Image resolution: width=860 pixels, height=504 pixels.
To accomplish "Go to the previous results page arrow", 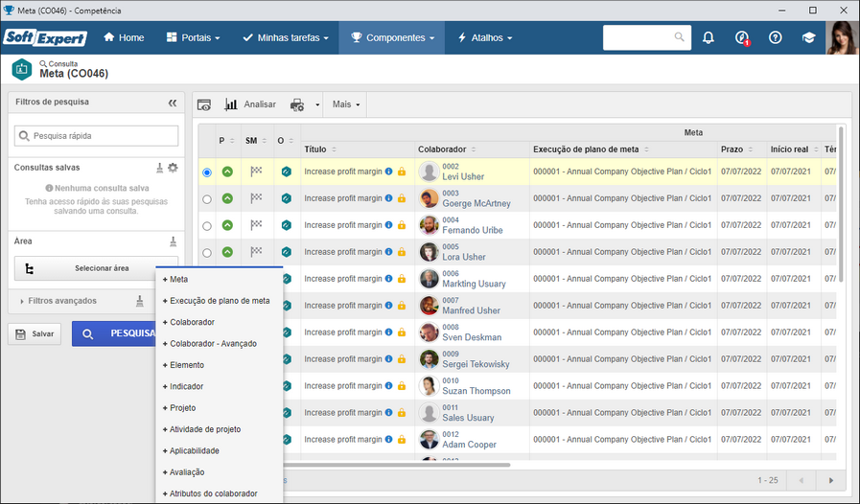I will [801, 480].
